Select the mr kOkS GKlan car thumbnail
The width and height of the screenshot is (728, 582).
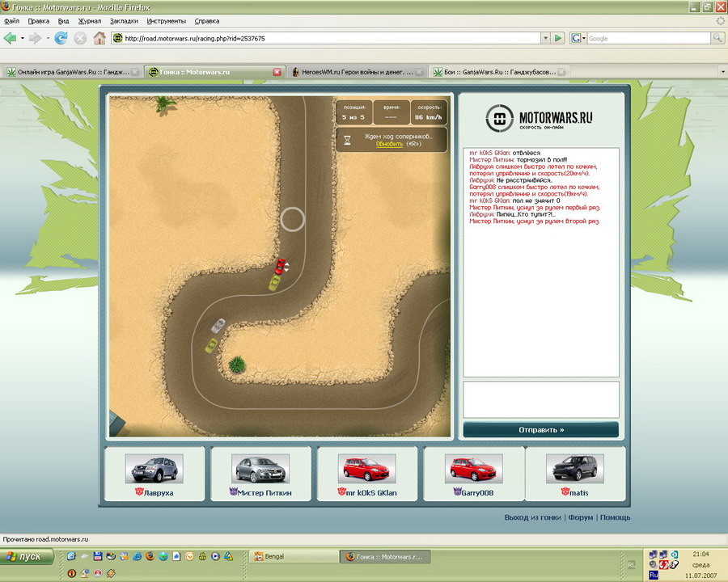[x=366, y=469]
